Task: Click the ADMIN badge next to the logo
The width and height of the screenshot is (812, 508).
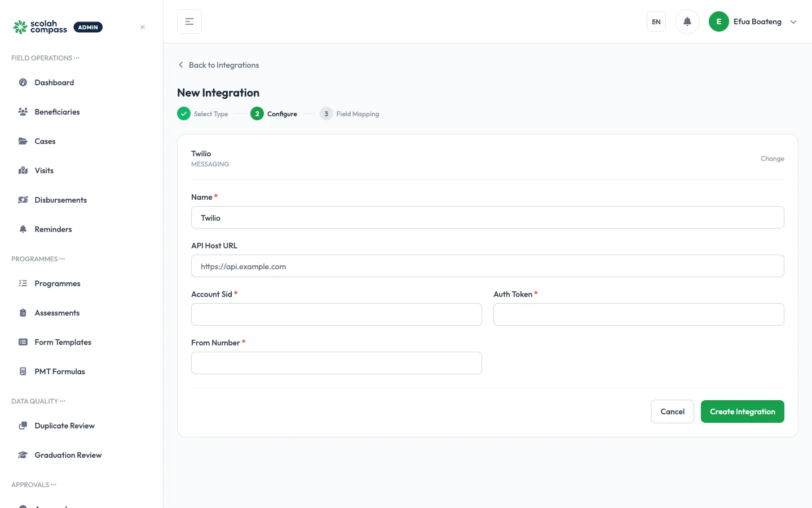Action: [x=88, y=27]
